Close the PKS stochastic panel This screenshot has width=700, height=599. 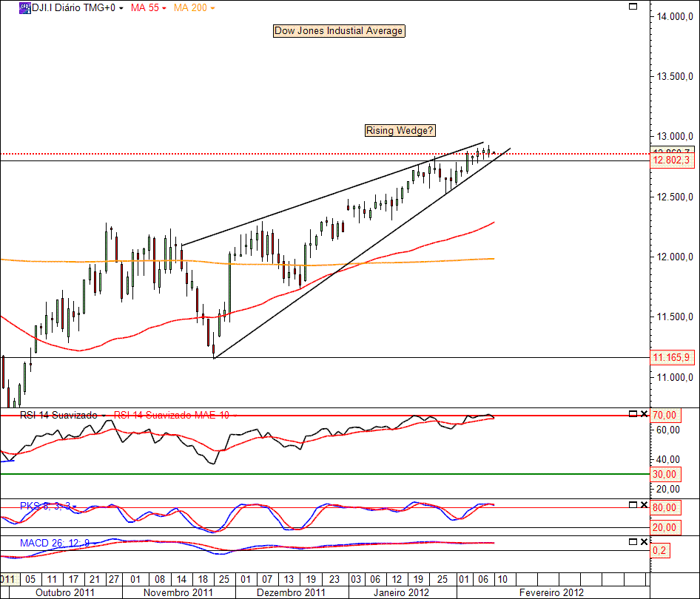pyautogui.click(x=644, y=504)
